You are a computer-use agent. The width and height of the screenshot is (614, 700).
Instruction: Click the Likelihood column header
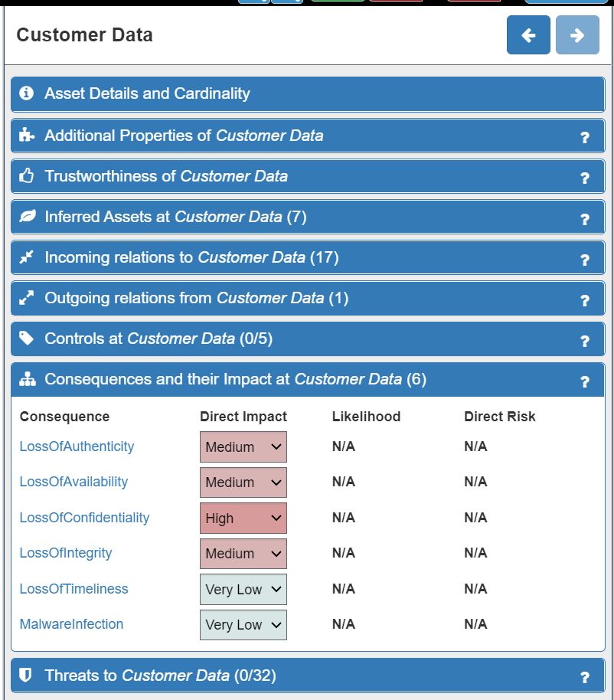366,417
